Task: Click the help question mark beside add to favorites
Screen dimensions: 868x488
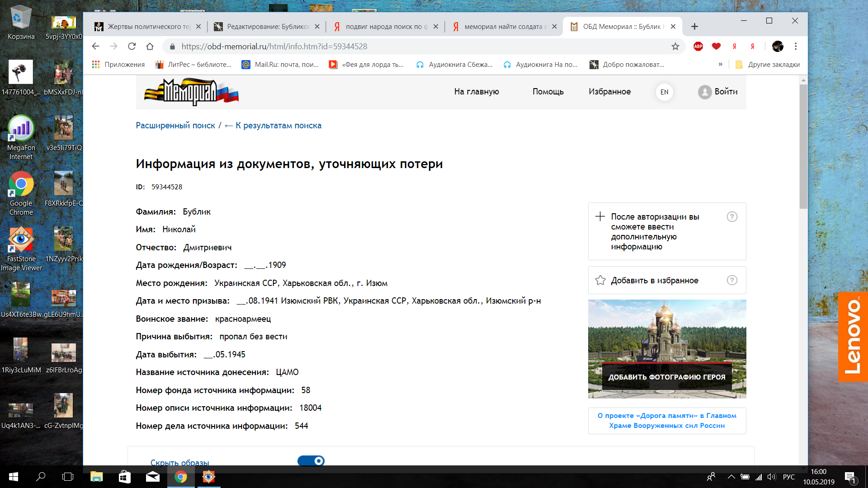Action: click(731, 281)
